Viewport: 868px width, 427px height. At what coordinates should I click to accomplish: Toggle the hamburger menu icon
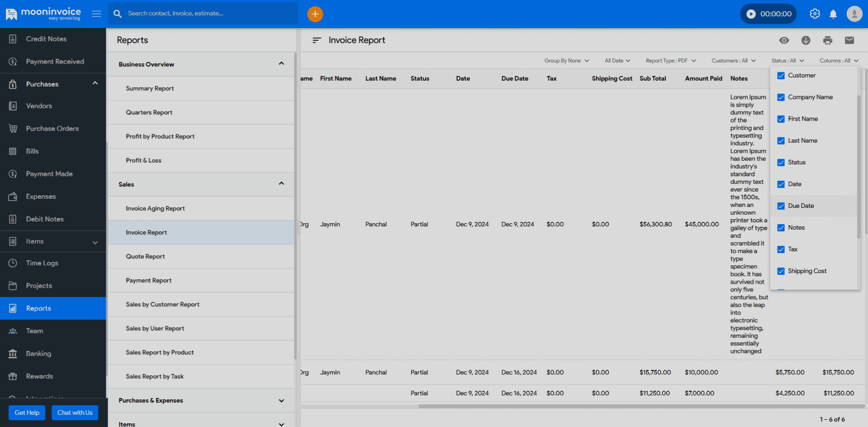96,14
